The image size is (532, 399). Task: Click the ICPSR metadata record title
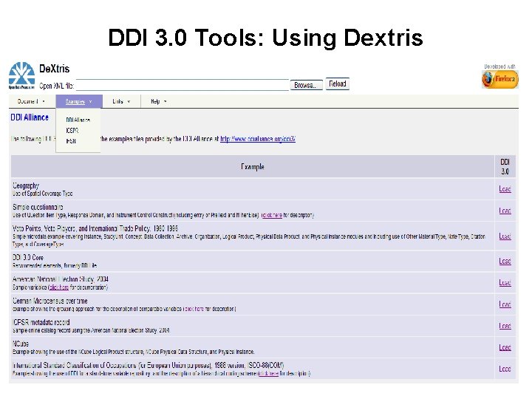(41, 322)
